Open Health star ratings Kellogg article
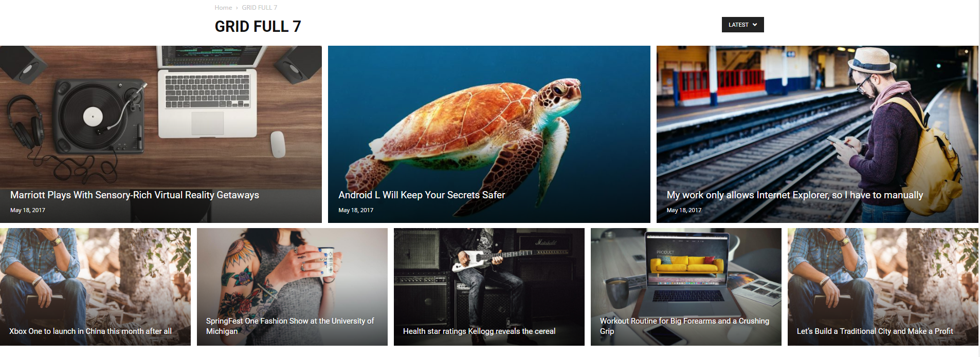Viewport: 980px width, 357px height. 479,331
